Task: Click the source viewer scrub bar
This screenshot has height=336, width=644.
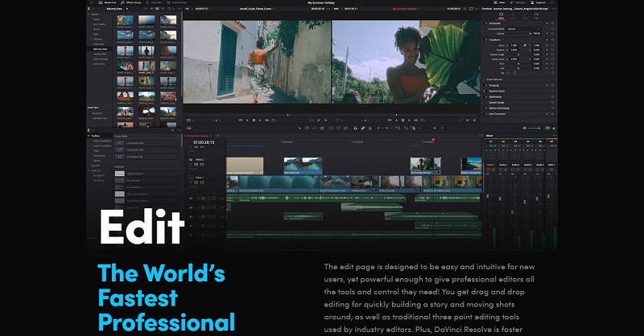Action: pos(257,115)
